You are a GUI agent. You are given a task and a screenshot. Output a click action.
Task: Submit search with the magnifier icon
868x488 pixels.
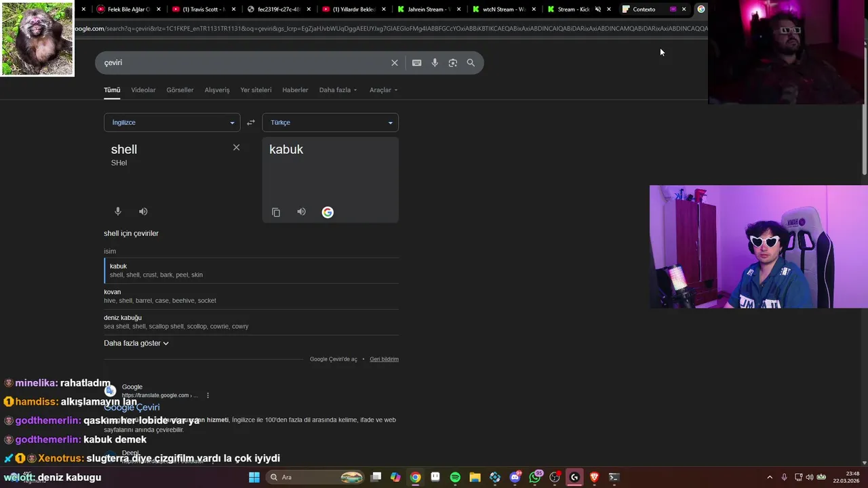pyautogui.click(x=471, y=62)
